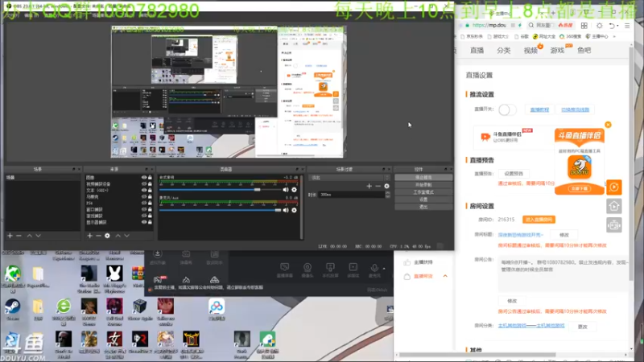Open Steam desktop shortcut

[x=12, y=310]
